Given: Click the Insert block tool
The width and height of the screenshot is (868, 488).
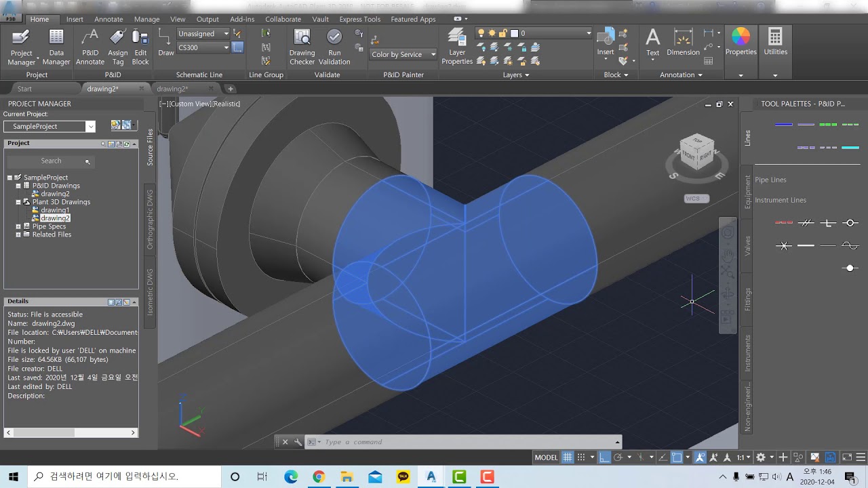Looking at the screenshot, I should pos(606,42).
